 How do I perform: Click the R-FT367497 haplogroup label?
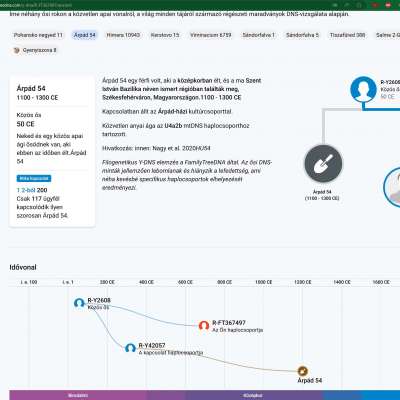click(229, 323)
